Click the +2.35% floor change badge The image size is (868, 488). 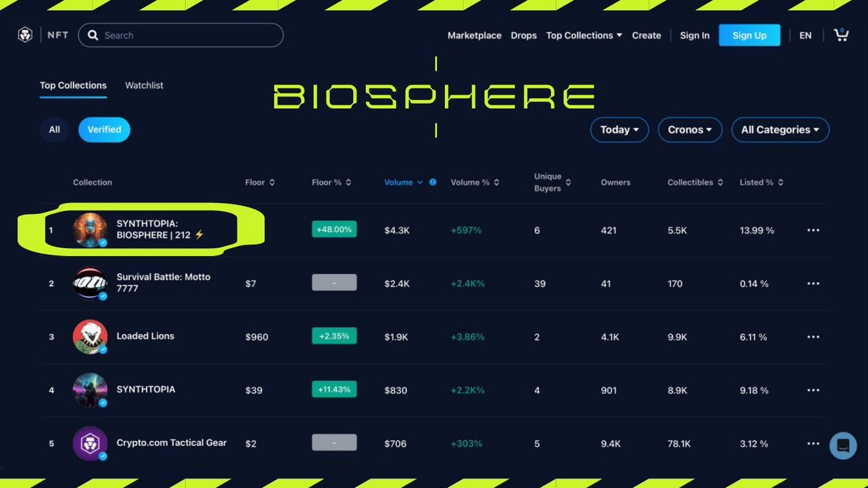pos(334,335)
